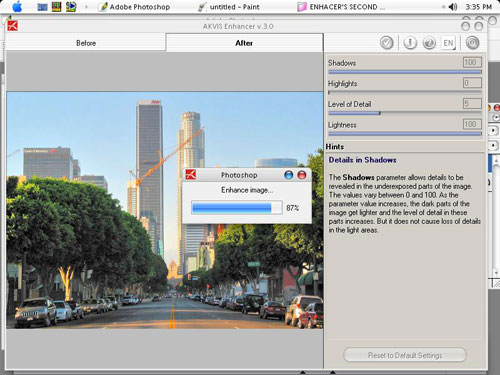Viewport: 500px width, 375px height.
Task: Click the small arrow left of Adobe Photoshop
Action: tap(86, 7)
